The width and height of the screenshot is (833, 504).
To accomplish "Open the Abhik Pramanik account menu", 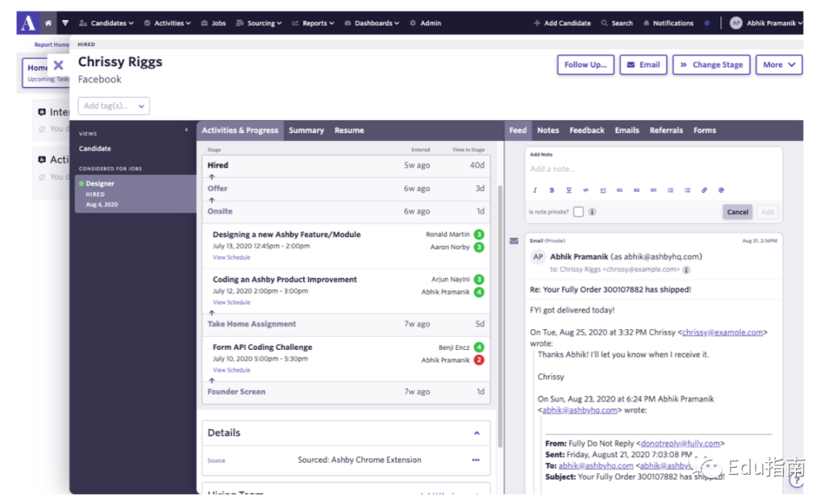I will [766, 23].
